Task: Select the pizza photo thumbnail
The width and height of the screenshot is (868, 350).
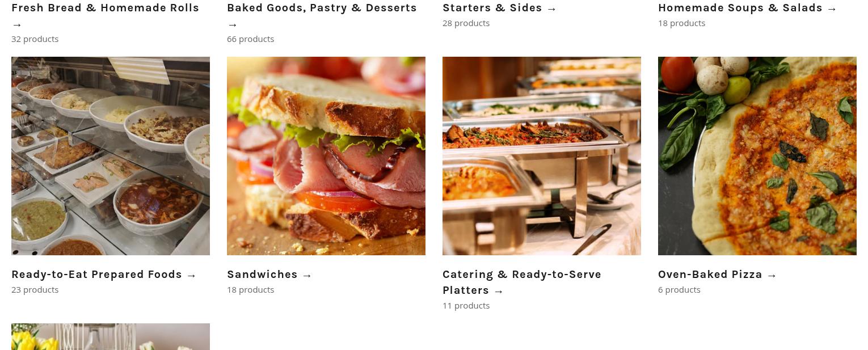Action: pos(757,156)
